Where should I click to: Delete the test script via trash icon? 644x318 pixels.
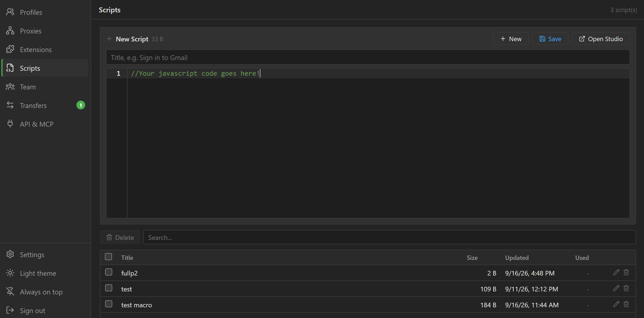(x=626, y=288)
